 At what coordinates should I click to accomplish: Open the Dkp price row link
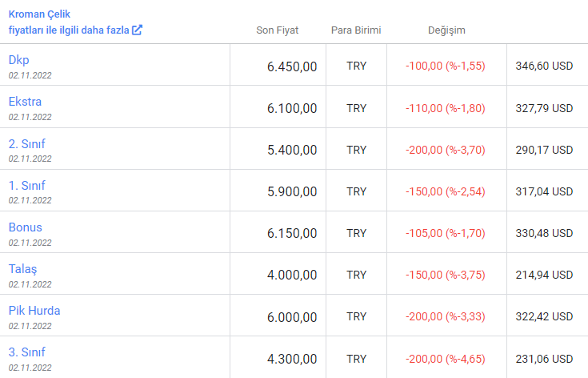point(18,60)
